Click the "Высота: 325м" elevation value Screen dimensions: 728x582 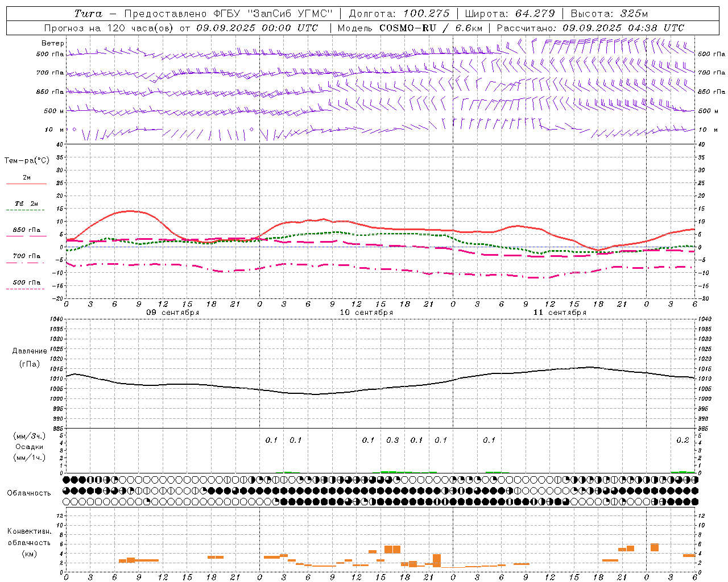click(x=609, y=14)
